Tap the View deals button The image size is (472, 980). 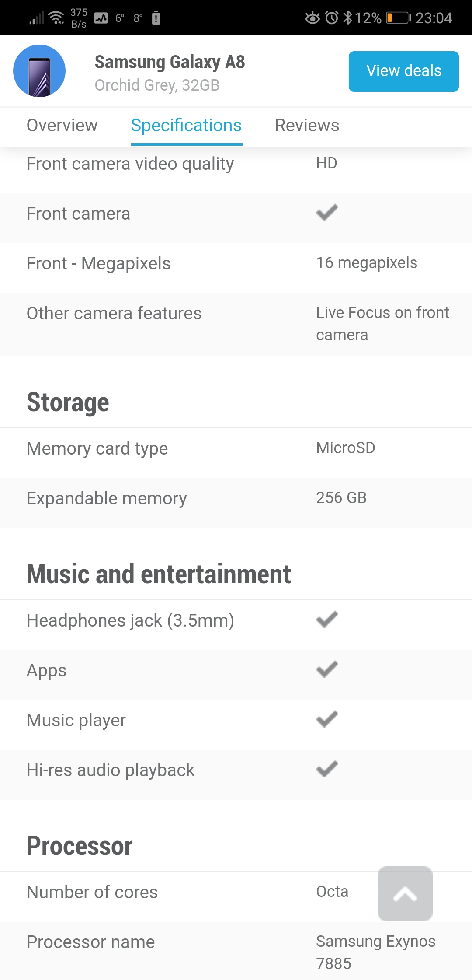point(404,71)
